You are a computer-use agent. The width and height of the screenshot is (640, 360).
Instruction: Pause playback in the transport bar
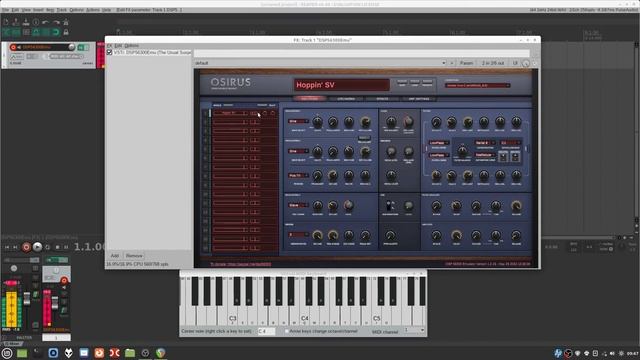[66, 247]
